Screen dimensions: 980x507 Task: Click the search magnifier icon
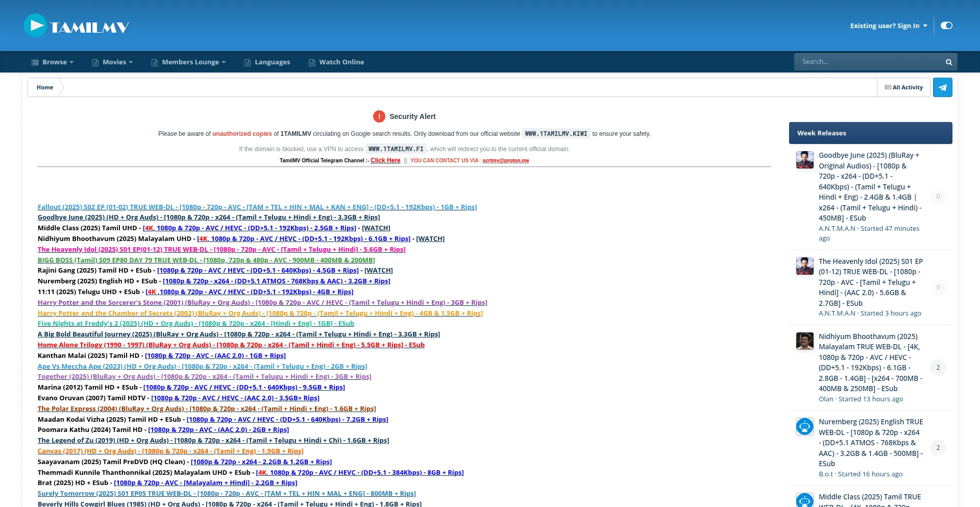click(x=948, y=62)
